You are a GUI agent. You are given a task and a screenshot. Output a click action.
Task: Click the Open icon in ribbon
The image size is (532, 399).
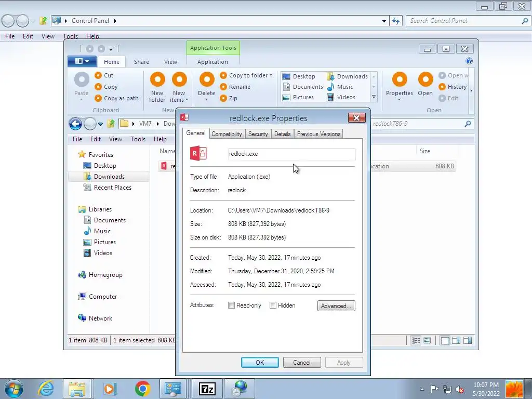pos(425,79)
